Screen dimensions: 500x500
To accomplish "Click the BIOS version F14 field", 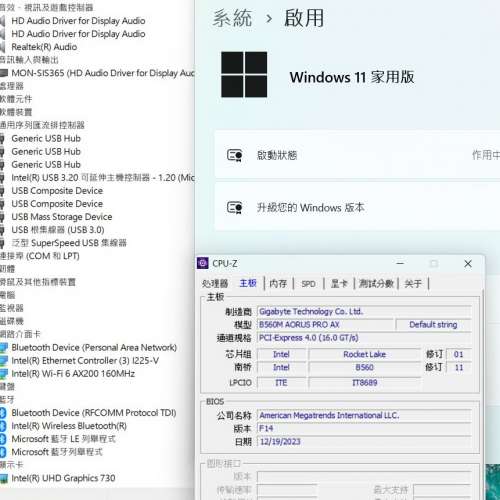I will point(364,428).
